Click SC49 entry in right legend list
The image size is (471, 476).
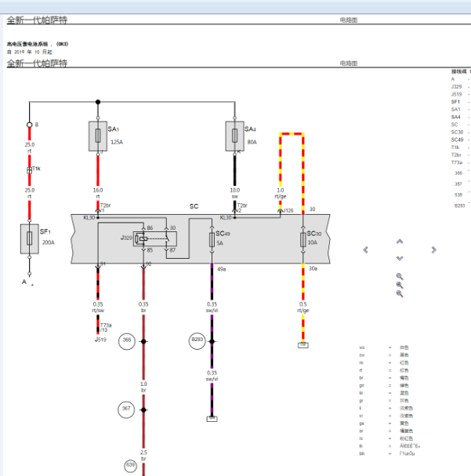457,140
